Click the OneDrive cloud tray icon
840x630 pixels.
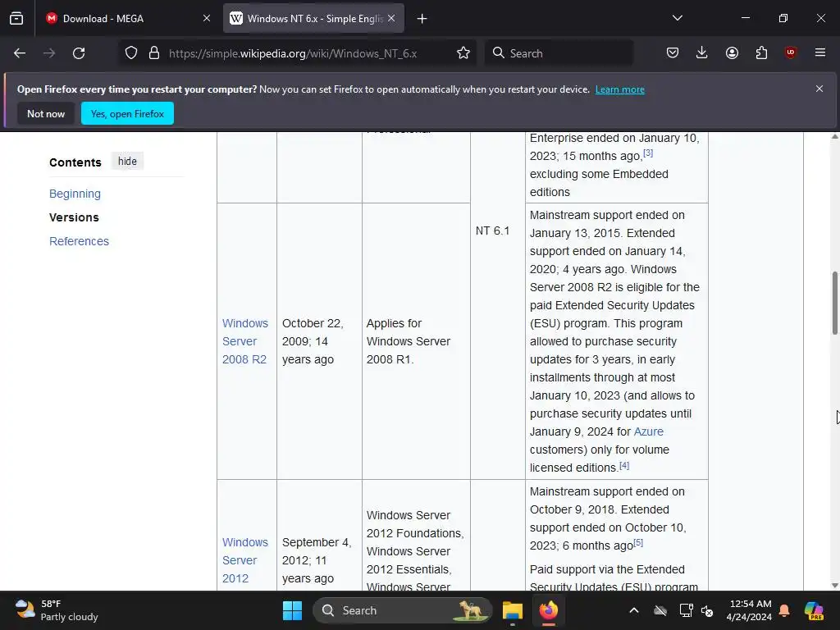(660, 610)
